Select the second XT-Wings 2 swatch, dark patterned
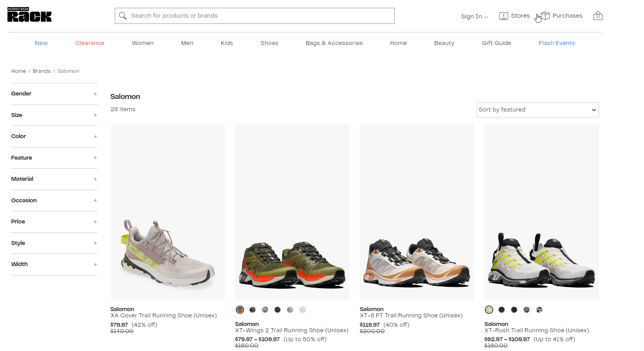 pos(253,310)
